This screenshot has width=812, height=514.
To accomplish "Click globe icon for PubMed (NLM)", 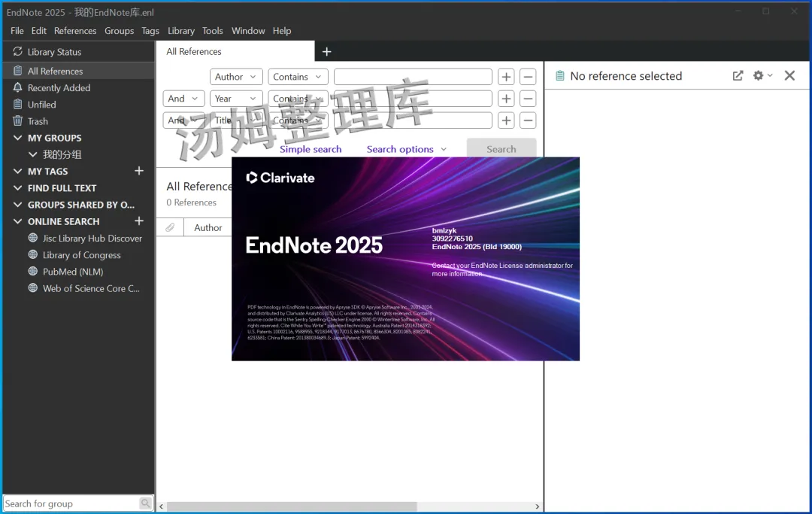I will pos(32,271).
